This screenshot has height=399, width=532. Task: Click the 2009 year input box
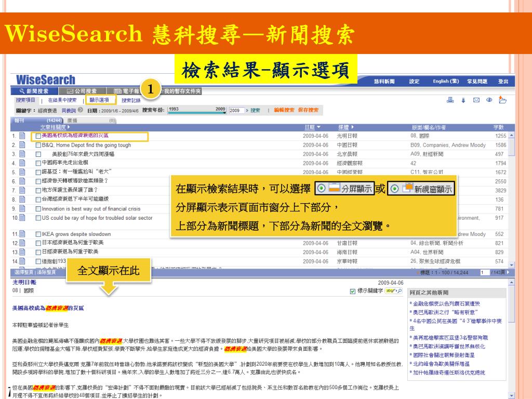coord(236,110)
